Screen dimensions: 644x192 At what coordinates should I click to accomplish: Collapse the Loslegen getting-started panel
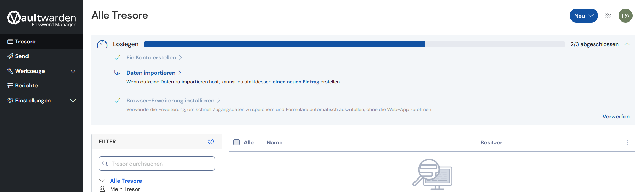(x=627, y=44)
